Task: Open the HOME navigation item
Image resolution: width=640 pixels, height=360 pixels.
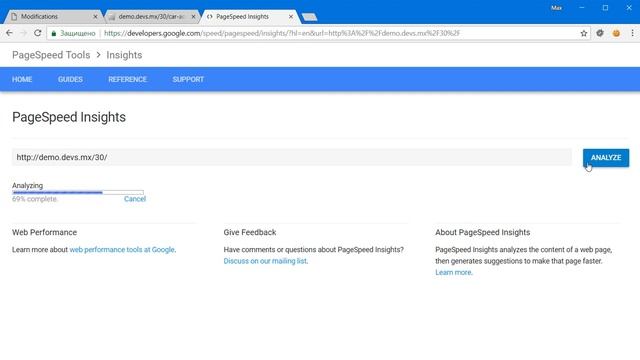Action: [22, 79]
